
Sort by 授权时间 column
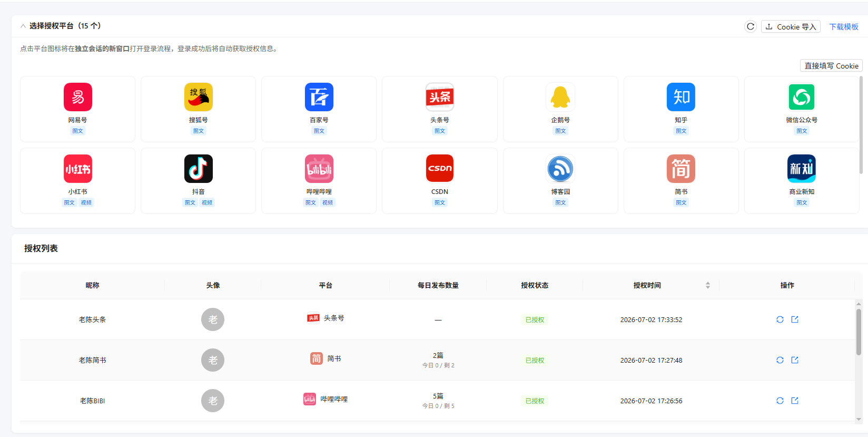pos(708,285)
